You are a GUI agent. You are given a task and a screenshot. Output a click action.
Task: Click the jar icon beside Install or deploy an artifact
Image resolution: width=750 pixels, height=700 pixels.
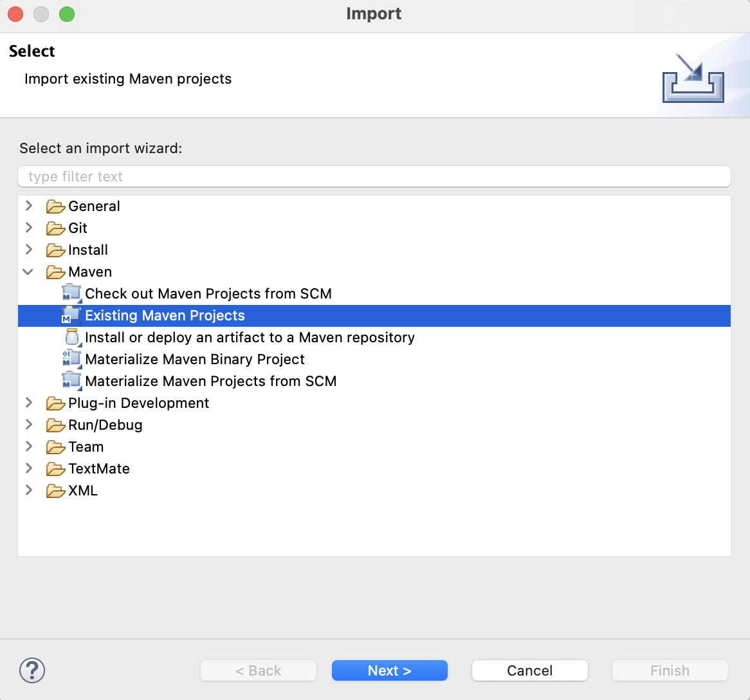[x=72, y=337]
